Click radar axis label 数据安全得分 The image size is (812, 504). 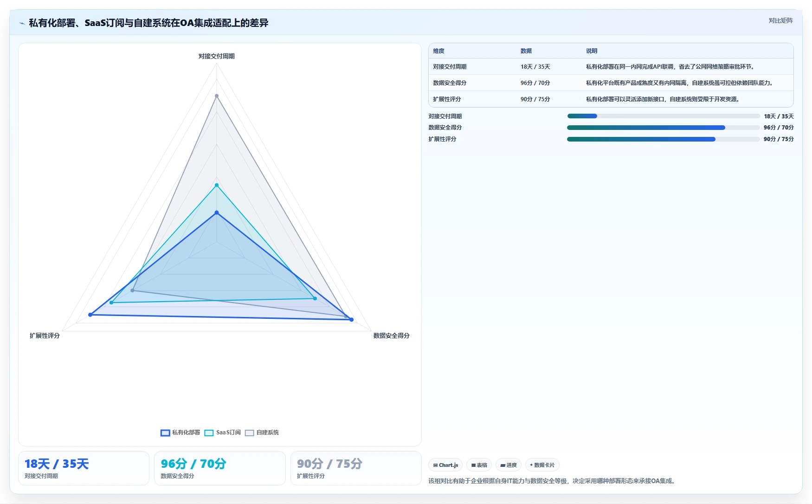pos(391,336)
